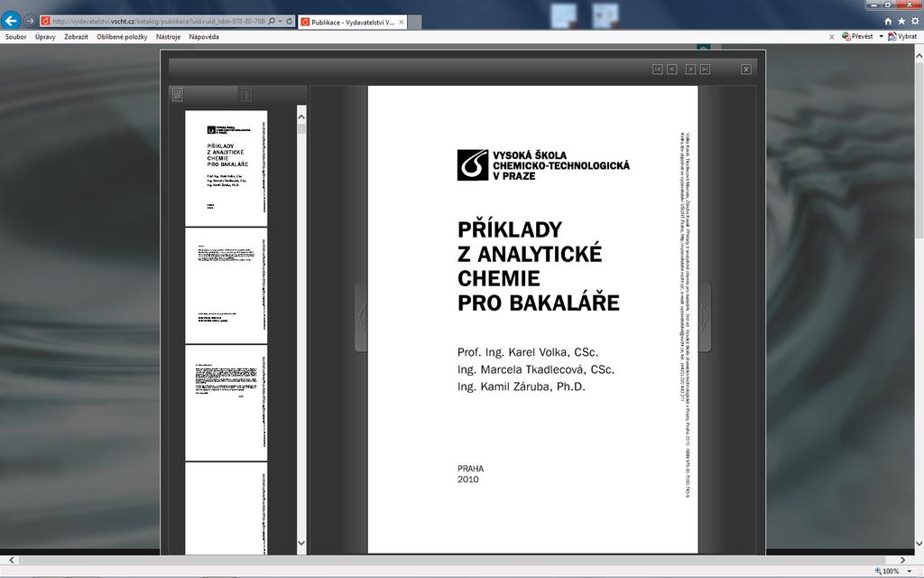The width and height of the screenshot is (924, 578).
Task: Open the Nástroje menu
Action: tap(169, 36)
